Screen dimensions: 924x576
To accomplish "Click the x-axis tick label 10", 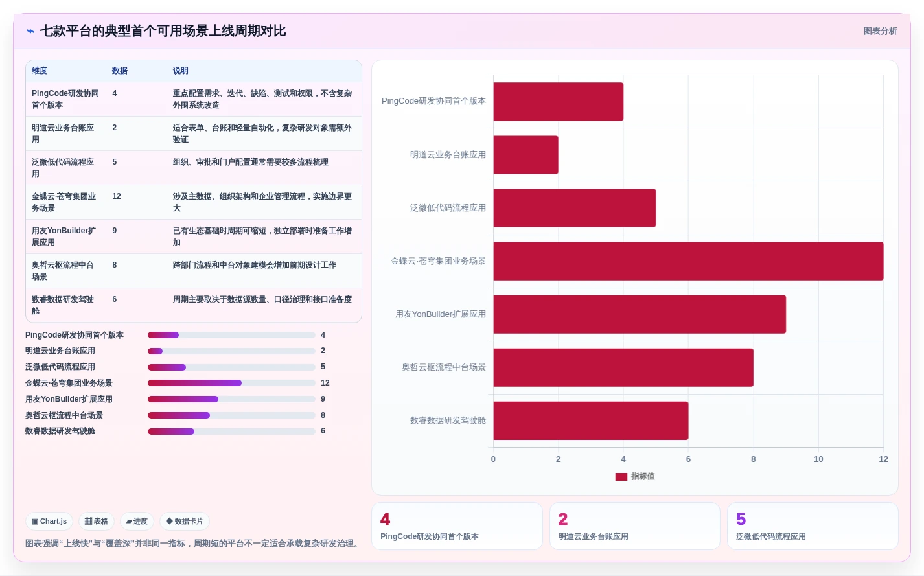I will pyautogui.click(x=818, y=459).
